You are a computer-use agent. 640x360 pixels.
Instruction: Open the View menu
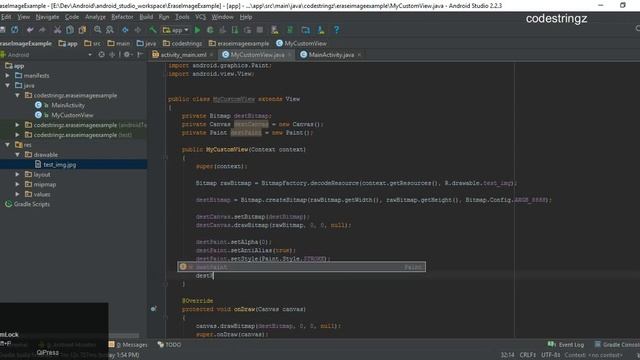(23, 17)
